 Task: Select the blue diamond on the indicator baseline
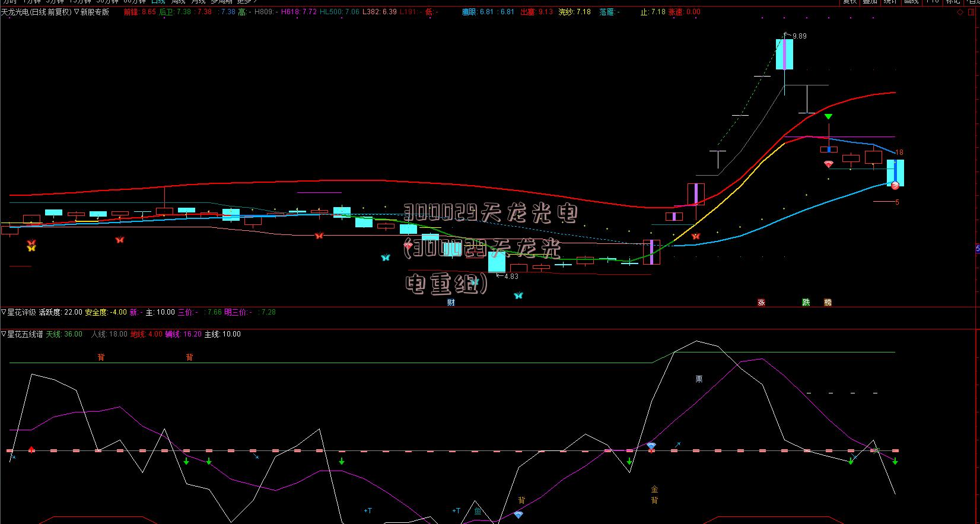[x=651, y=446]
